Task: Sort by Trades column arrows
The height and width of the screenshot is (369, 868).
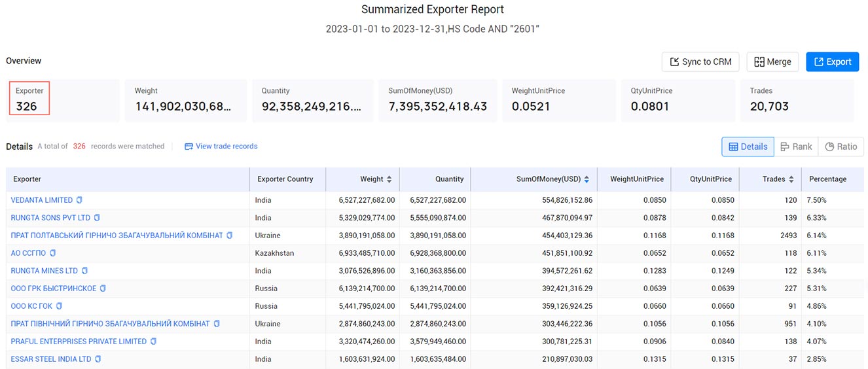Action: coord(791,179)
